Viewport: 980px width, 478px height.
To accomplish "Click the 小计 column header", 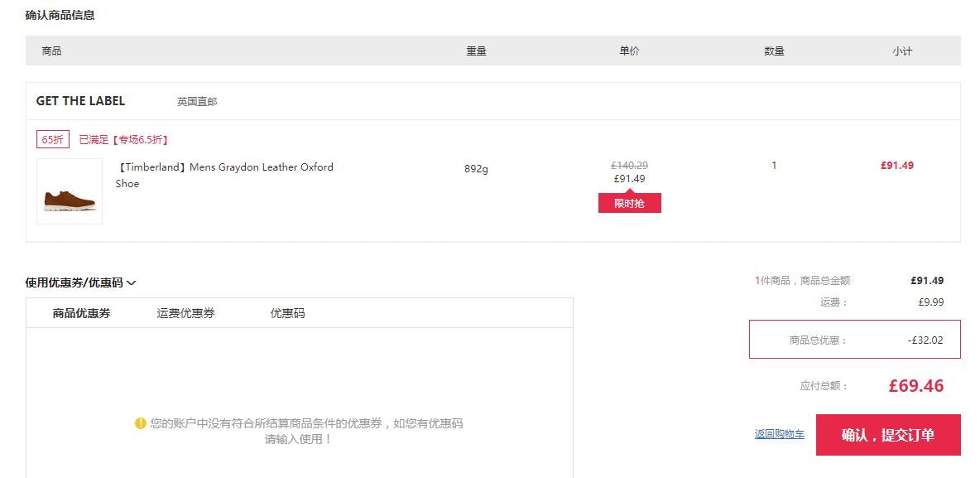I will [x=902, y=51].
